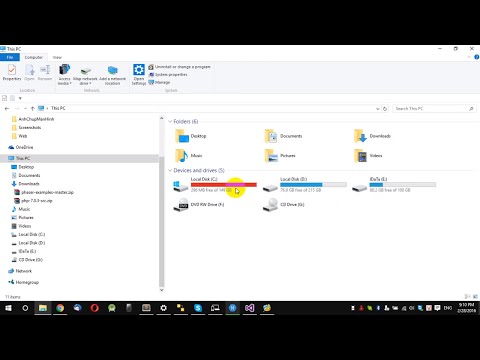Expand the address bar history dropdown

[x=377, y=109]
